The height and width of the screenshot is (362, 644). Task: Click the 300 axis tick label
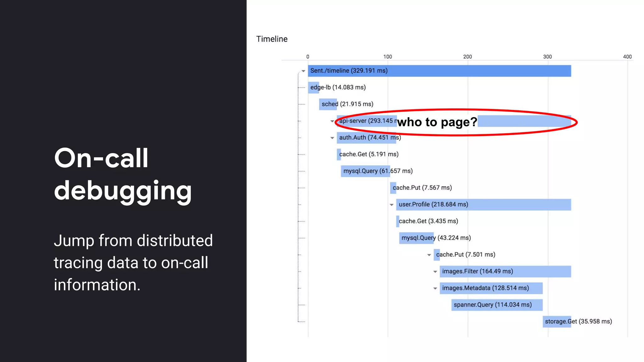point(547,57)
